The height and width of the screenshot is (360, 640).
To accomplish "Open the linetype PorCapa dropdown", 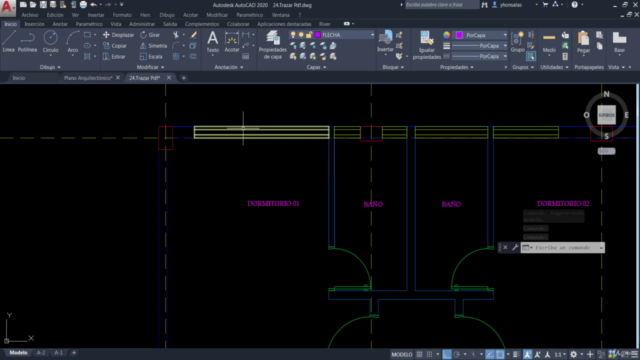I will pos(505,56).
